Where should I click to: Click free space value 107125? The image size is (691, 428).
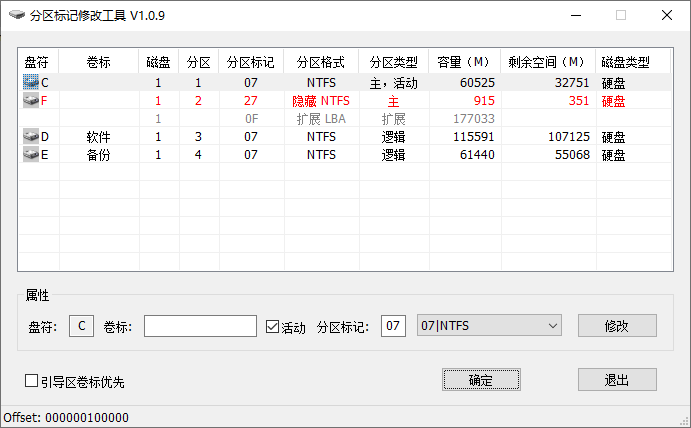(569, 137)
